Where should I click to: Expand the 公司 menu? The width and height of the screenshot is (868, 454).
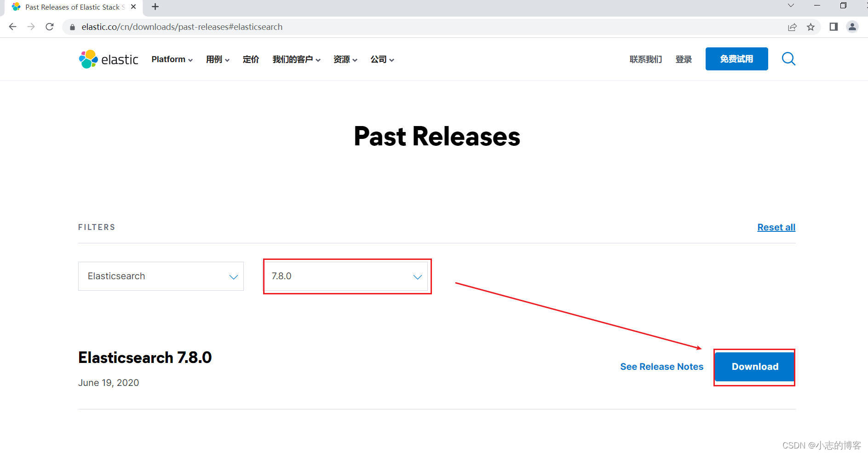click(x=382, y=59)
